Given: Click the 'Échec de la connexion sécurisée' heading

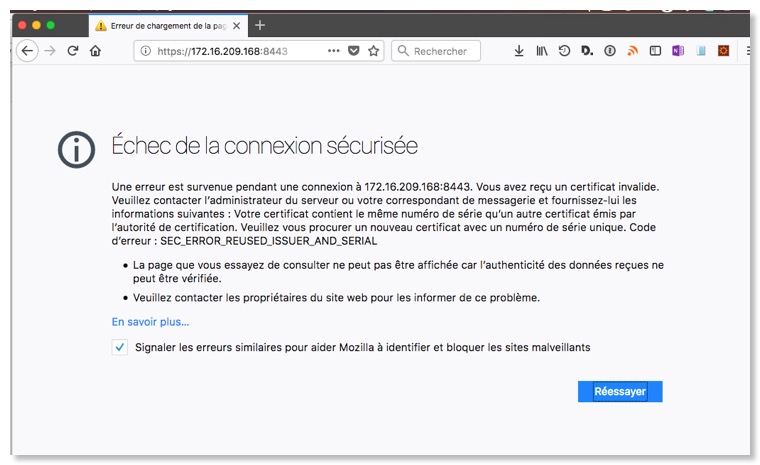Looking at the screenshot, I should point(265,146).
